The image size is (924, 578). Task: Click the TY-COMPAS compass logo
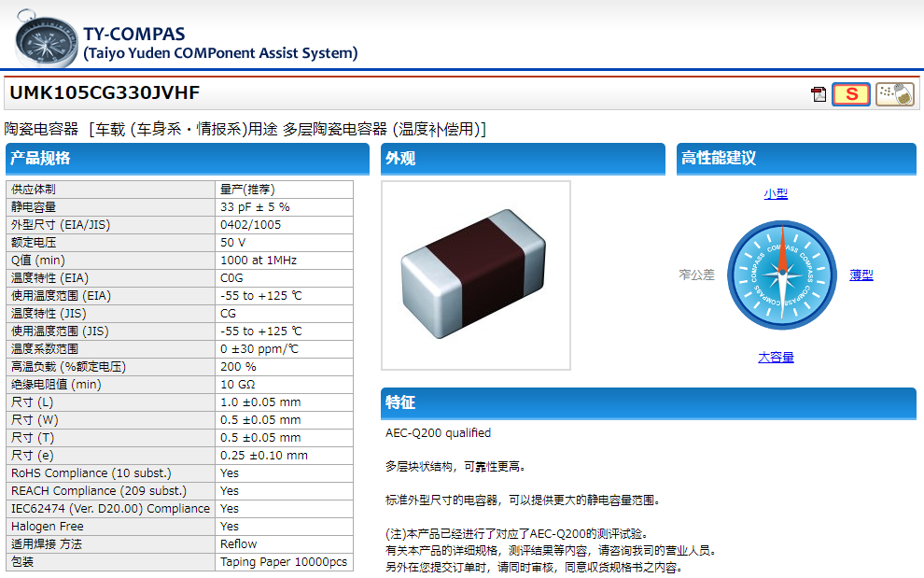pos(46,39)
